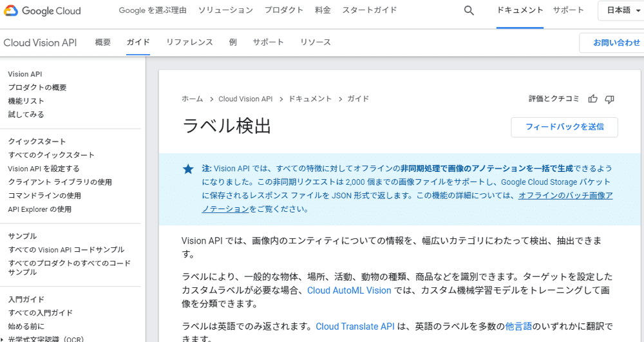The image size is (644, 342).
Task: Click the Vision API sidebar heading
Action: coord(24,74)
